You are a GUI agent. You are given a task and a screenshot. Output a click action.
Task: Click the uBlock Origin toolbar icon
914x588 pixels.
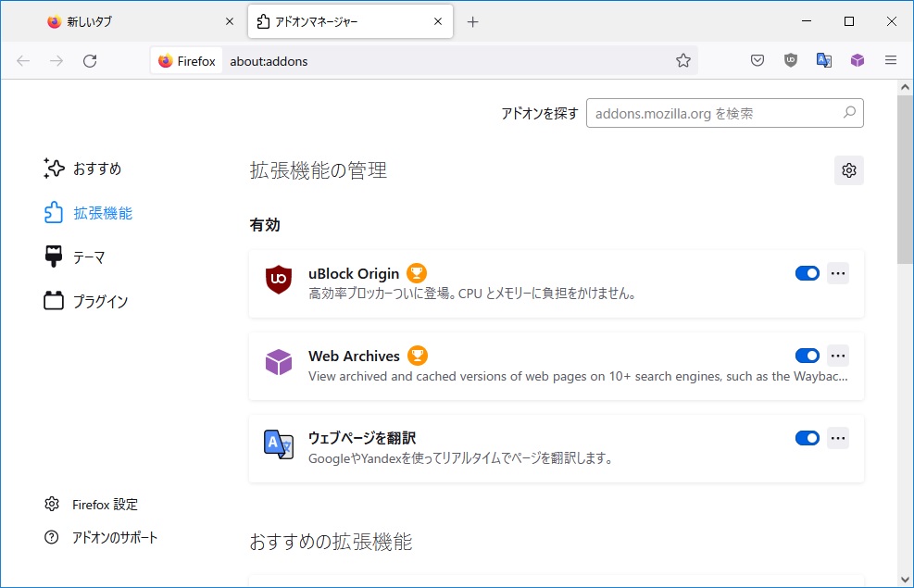tap(790, 60)
